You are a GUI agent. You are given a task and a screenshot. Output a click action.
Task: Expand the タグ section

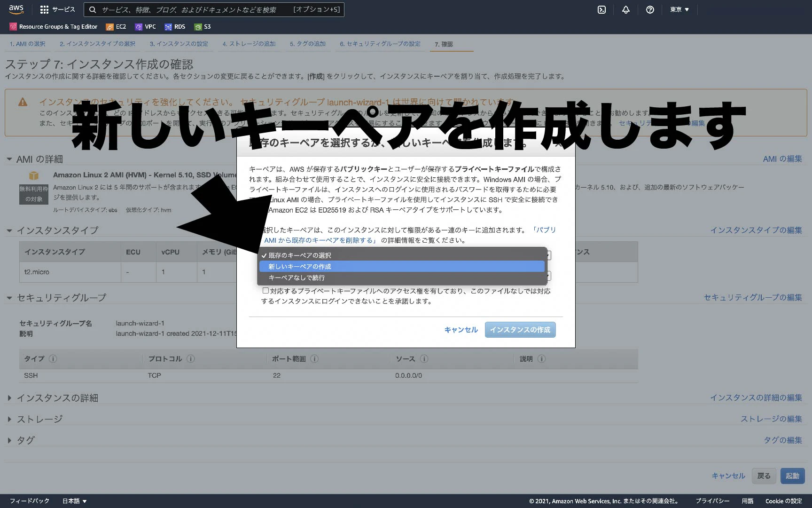coord(9,440)
